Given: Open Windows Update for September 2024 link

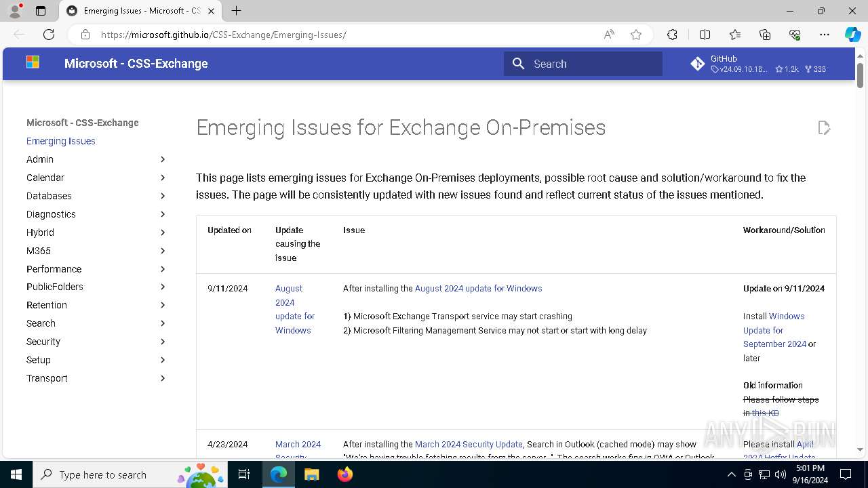Looking at the screenshot, I should [x=774, y=330].
